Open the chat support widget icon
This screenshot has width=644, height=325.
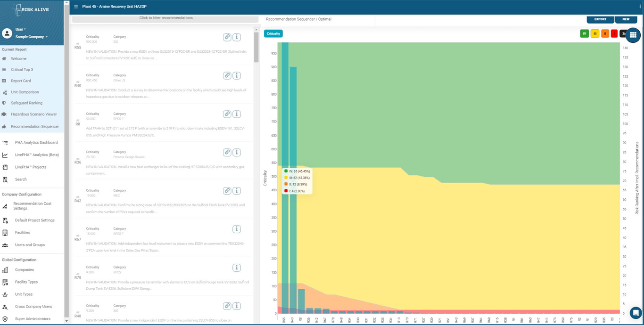click(636, 313)
